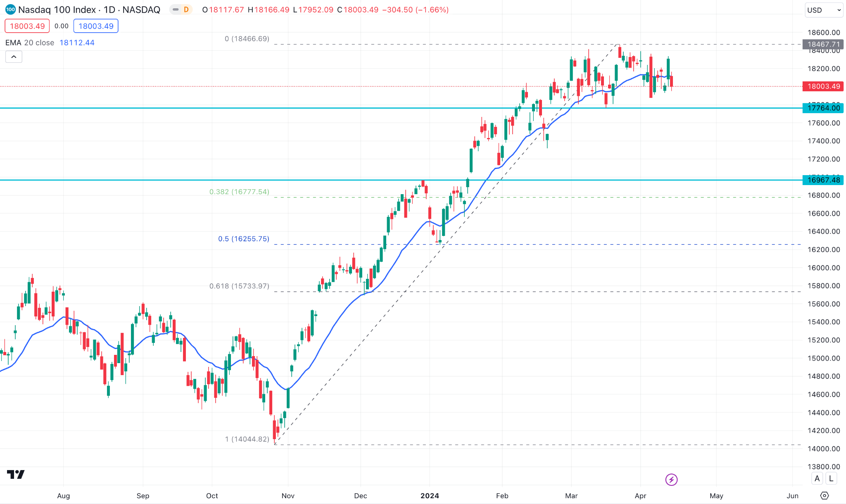
Task: Click the 18600.00 price axis label
Action: pyautogui.click(x=824, y=32)
